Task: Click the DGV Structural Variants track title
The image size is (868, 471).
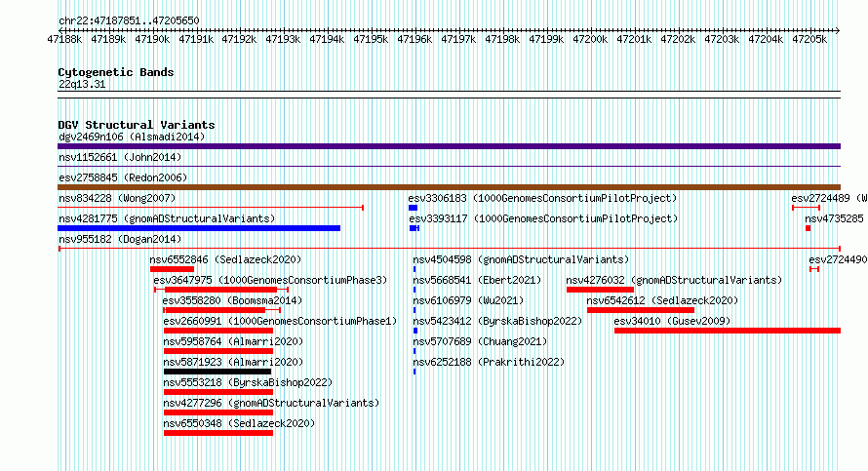Action: coord(137,125)
